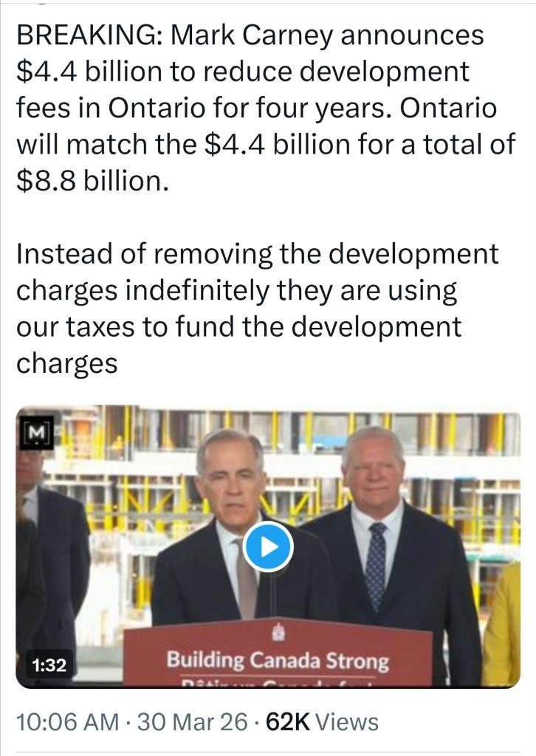The width and height of the screenshot is (536, 756).
Task: Click the 1:32 video duration badge
Action: coord(49,665)
